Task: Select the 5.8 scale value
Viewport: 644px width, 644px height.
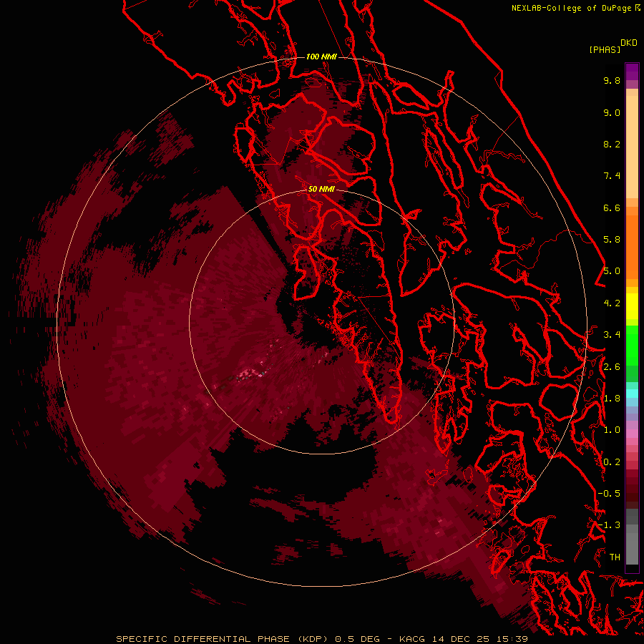Action: 612,240
